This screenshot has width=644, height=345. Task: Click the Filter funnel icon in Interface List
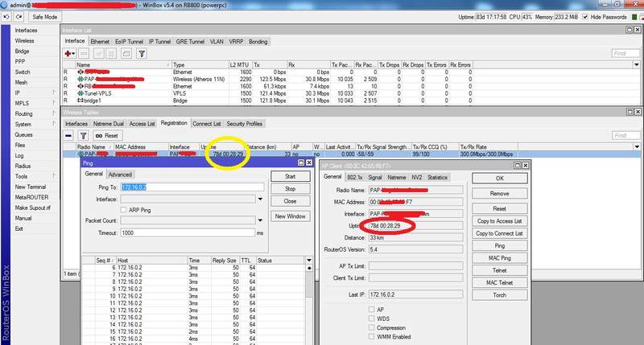click(142, 54)
